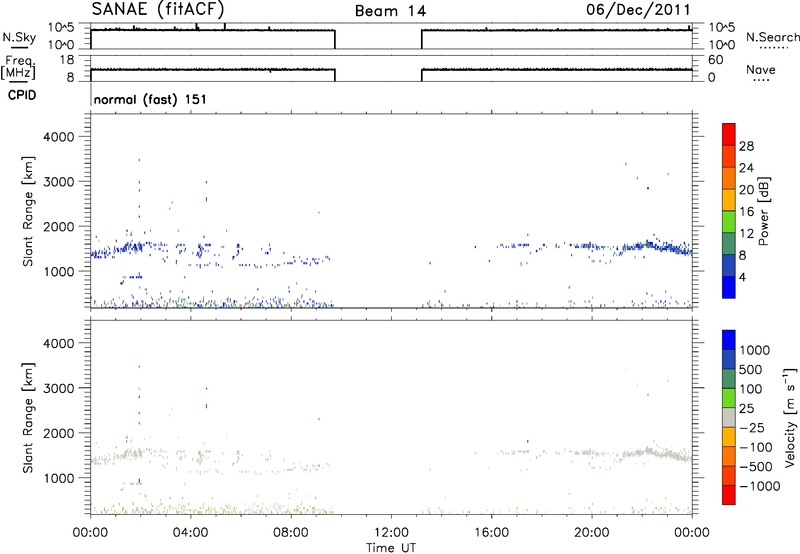Click Slant Range label of Velocity panel
The image size is (800, 554).
pos(28,418)
